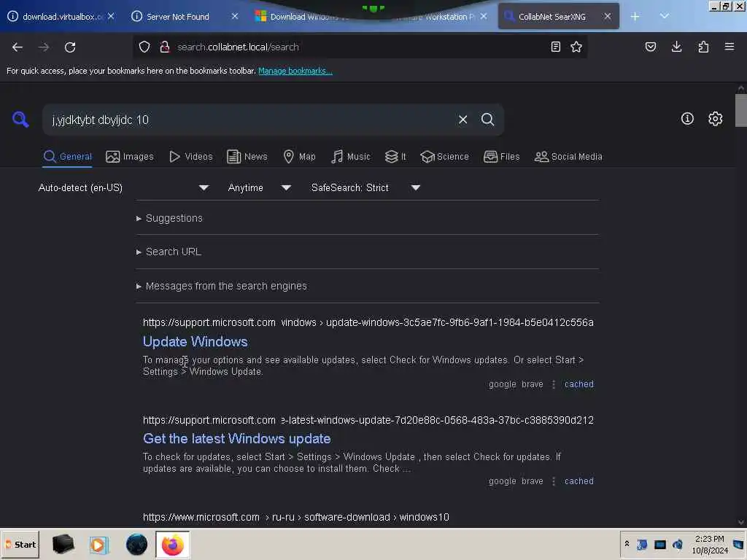Open a new browser tab
The image size is (747, 560).
tap(635, 17)
